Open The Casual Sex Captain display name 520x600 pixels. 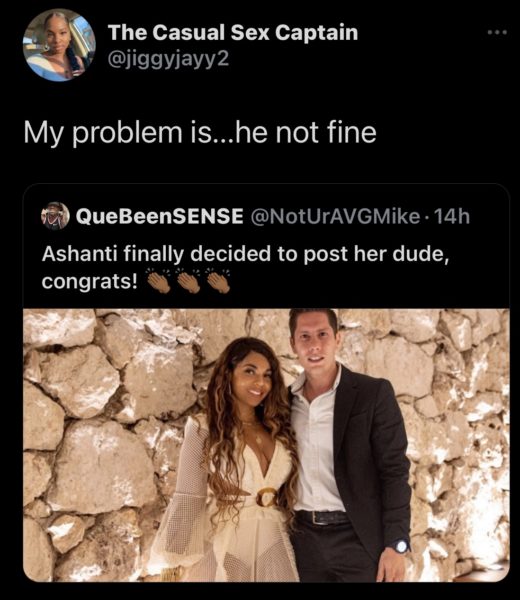coord(233,33)
